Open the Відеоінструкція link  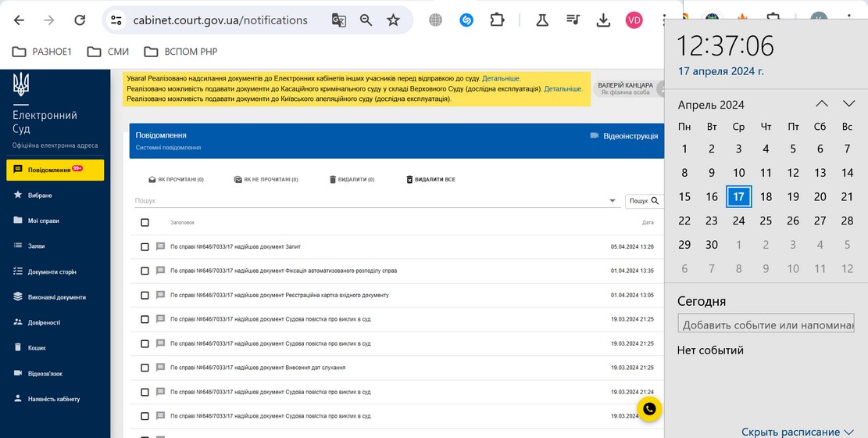point(630,136)
